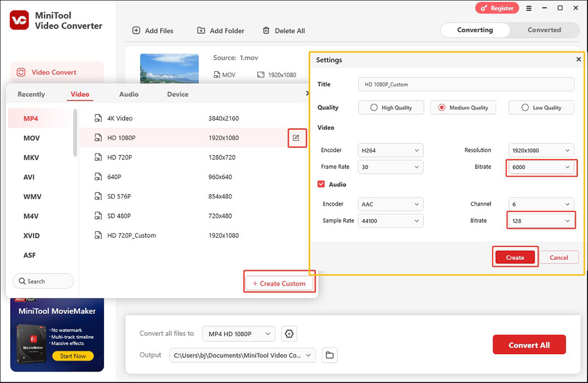Open the Resolution 1920x1080 dropdown

[541, 150]
